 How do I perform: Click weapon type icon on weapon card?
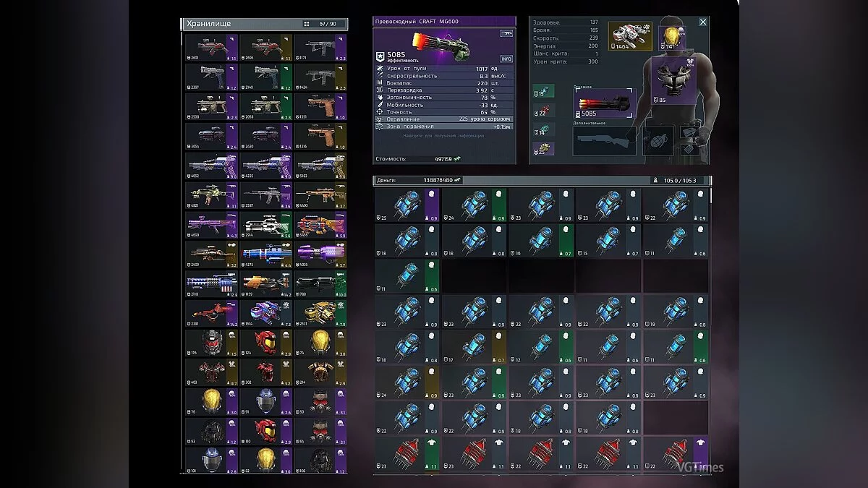click(x=506, y=33)
